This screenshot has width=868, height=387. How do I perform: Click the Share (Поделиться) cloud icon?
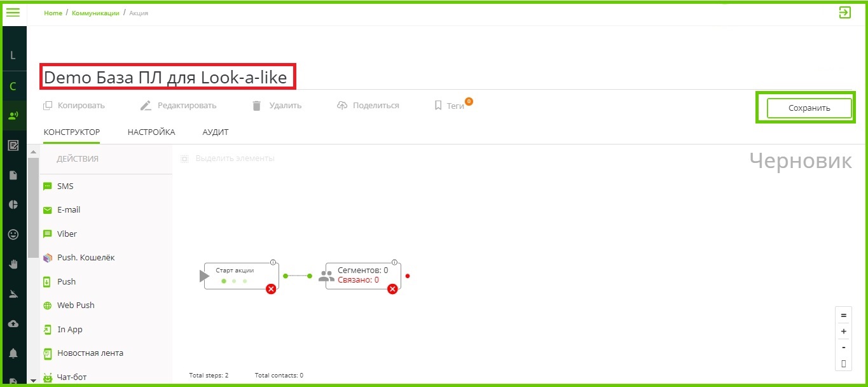[x=342, y=106]
